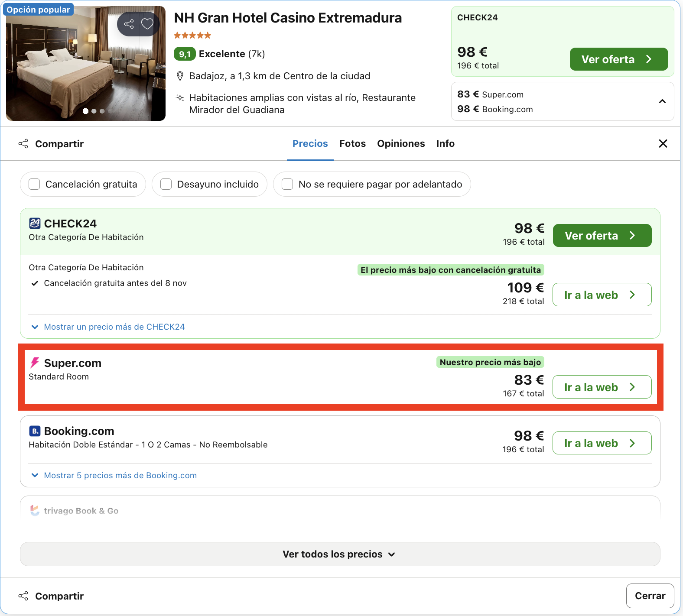Click 83 € Super.com price entry

(491, 94)
